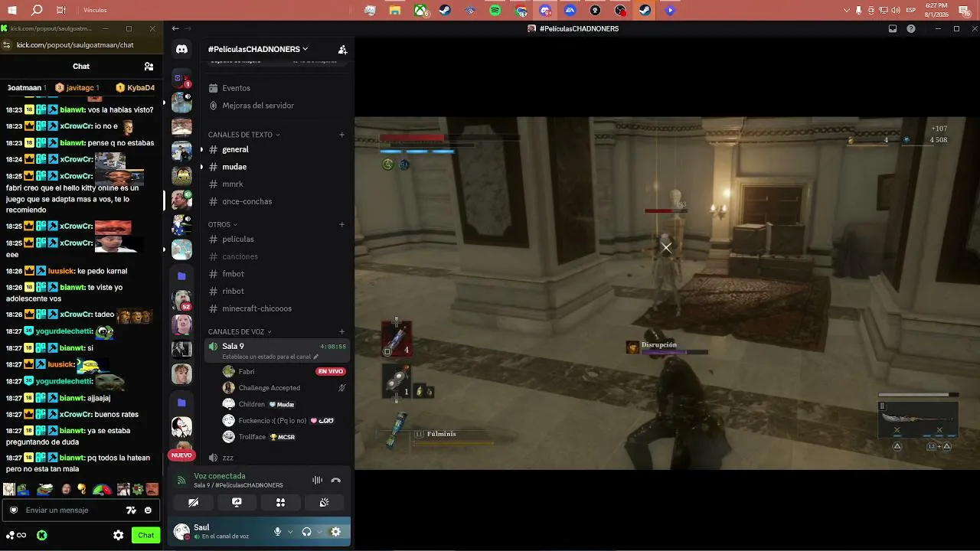Go back with Discord's back arrow
980x551 pixels.
pos(175,29)
